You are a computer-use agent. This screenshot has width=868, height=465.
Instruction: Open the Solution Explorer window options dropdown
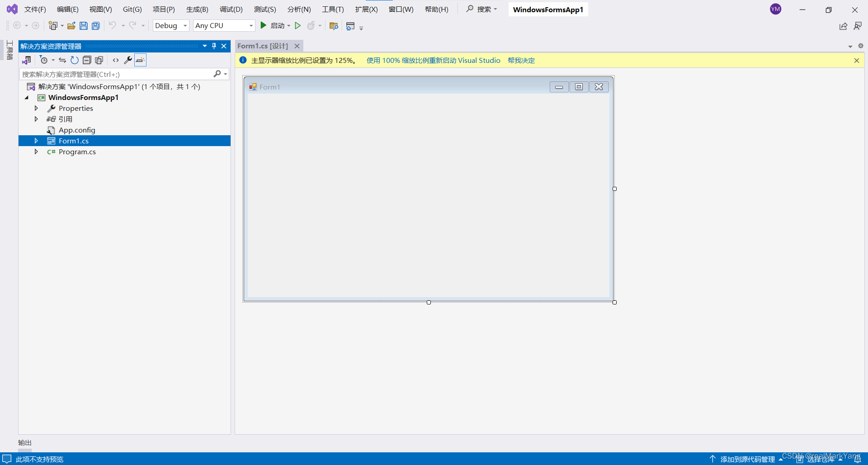(x=205, y=46)
